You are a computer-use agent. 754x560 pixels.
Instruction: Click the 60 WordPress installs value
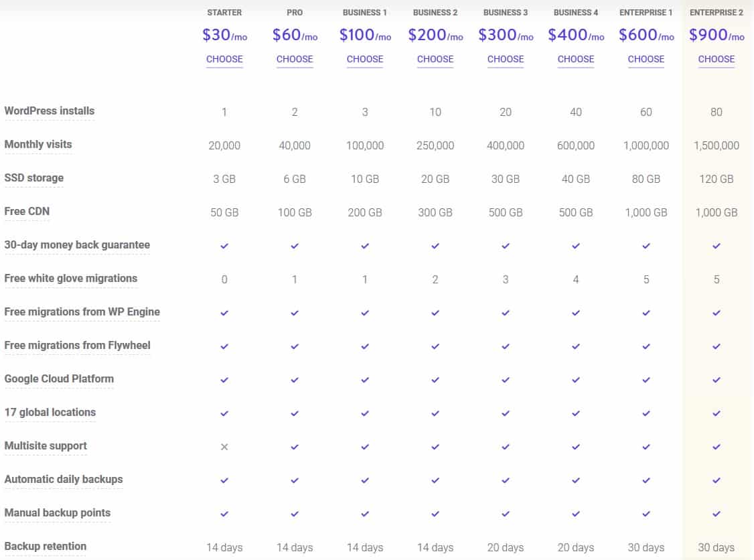pyautogui.click(x=646, y=112)
